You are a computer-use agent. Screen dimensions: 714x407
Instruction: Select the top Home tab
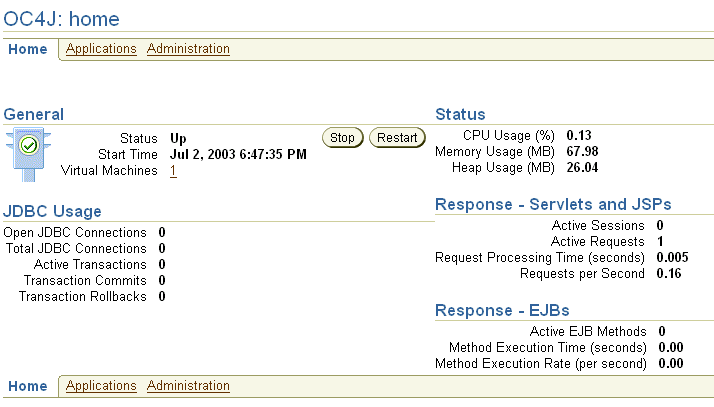pyautogui.click(x=28, y=49)
